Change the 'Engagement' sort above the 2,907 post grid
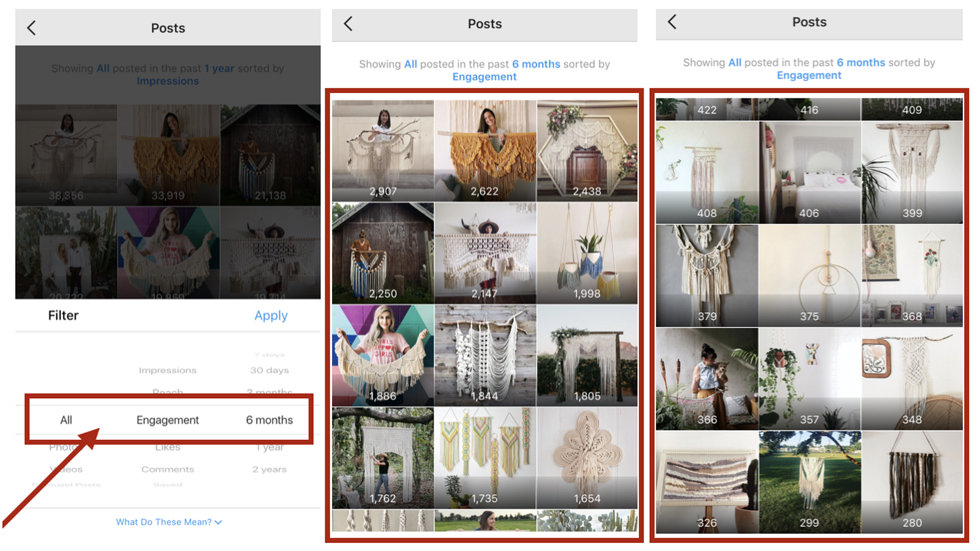980x551 pixels. [484, 77]
